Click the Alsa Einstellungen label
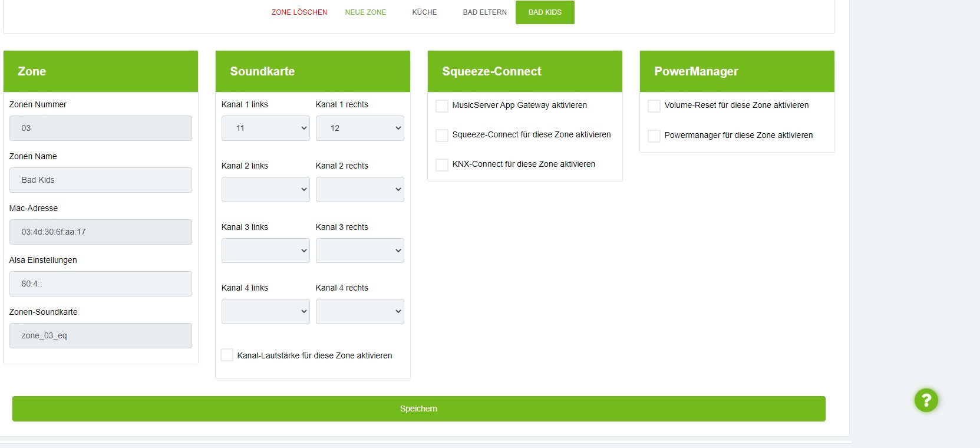The width and height of the screenshot is (980, 448). click(x=43, y=260)
